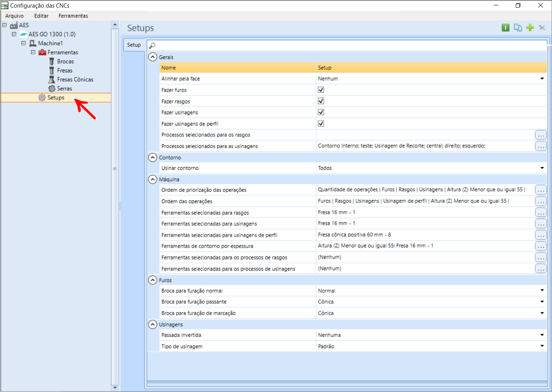This screenshot has width=552, height=392.
Task: Click the Fresas Cônicas conical mill icon
Action: (52, 80)
